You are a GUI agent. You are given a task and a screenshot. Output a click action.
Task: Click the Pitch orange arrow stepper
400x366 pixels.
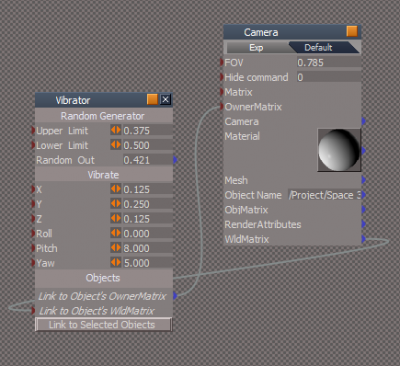116,247
